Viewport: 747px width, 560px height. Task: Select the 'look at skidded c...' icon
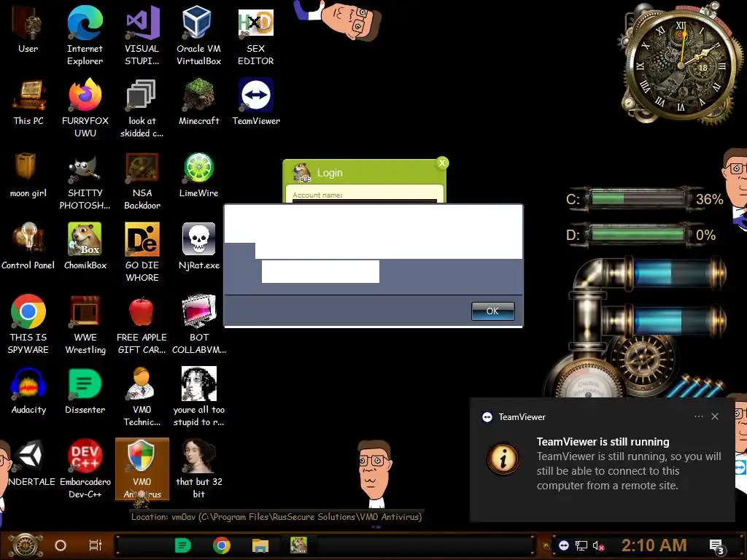142,108
